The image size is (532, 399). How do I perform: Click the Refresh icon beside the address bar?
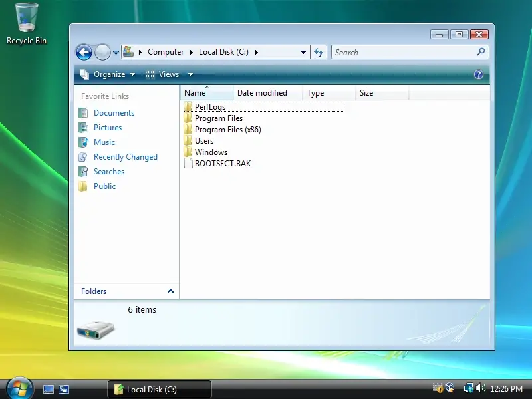(319, 52)
